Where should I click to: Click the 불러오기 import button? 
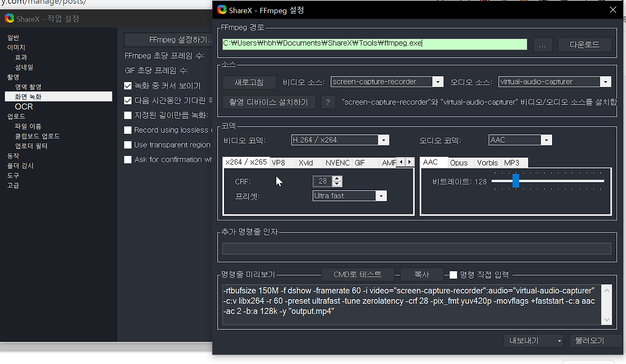pyautogui.click(x=595, y=341)
